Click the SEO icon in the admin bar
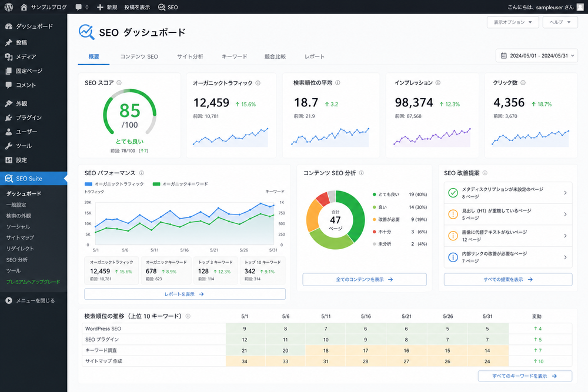Screen dimensions: 588x392 162,7
